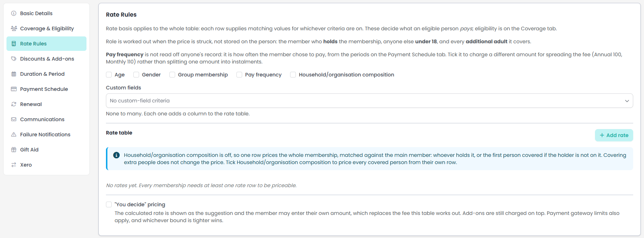Click the Communications envelope icon
The image size is (644, 238).
tap(14, 119)
